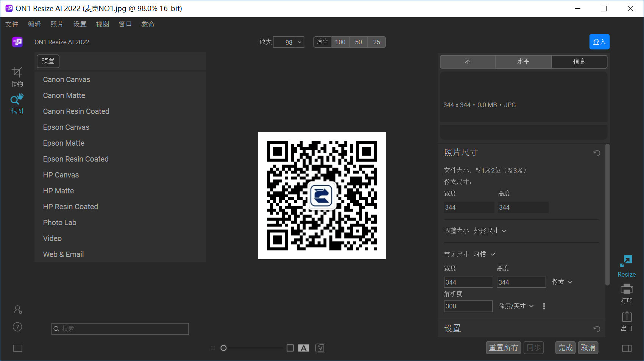The width and height of the screenshot is (644, 361).
Task: Open the 照片 menu
Action: (57, 24)
